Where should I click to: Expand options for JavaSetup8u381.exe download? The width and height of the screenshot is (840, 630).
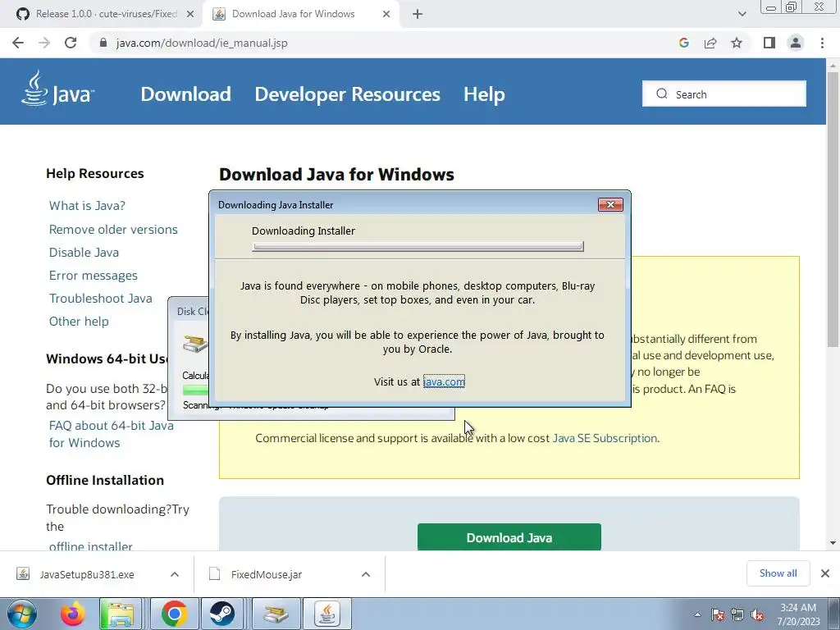pos(175,574)
